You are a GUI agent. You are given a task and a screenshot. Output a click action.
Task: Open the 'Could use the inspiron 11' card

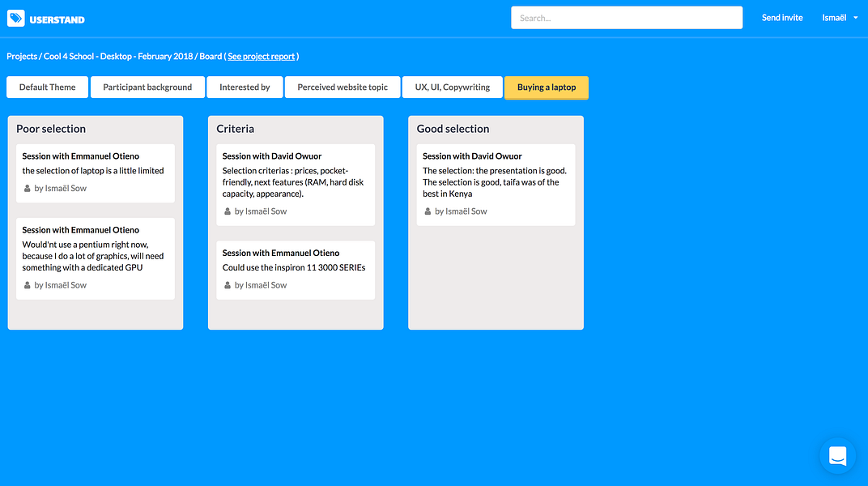(x=296, y=270)
